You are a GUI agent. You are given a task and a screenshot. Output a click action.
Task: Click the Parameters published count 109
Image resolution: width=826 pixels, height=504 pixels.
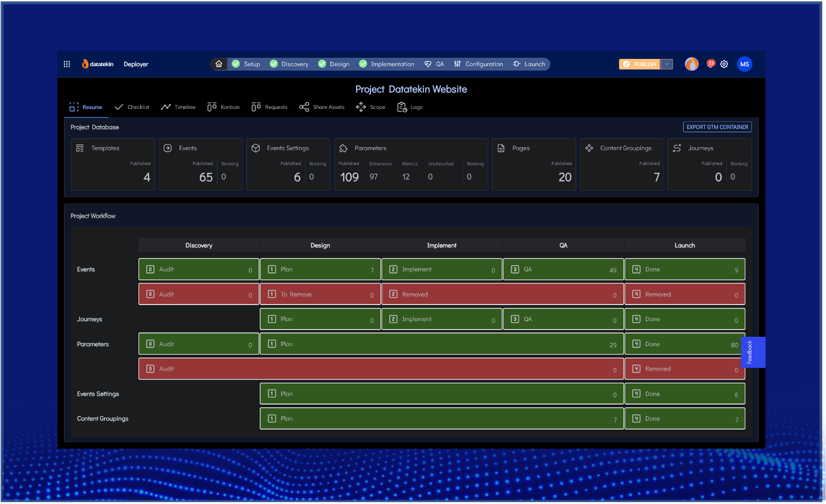349,177
